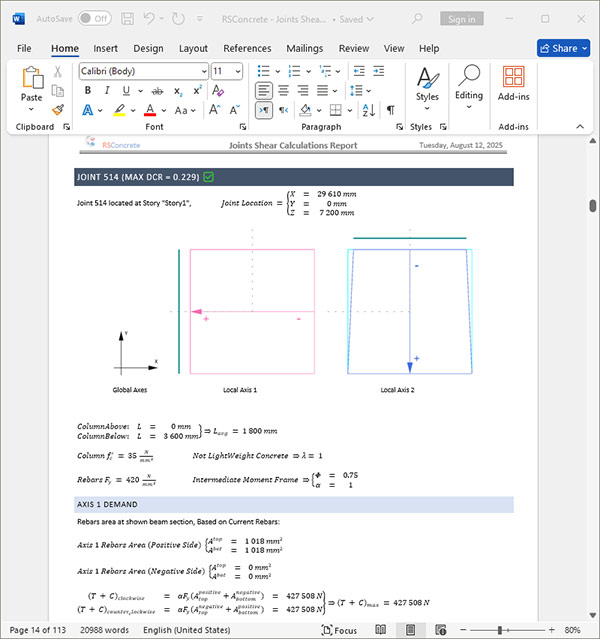
Task: Apply subscript formatting
Action: click(178, 91)
